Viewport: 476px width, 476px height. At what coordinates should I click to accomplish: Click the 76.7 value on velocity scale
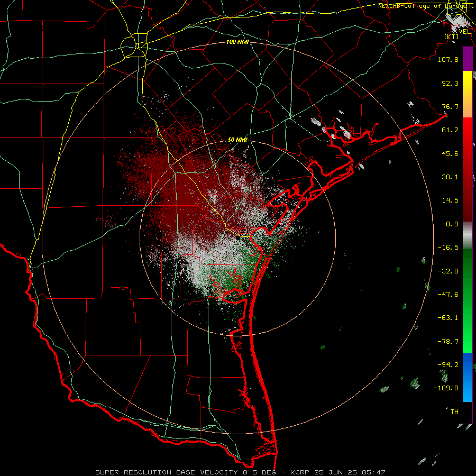(x=450, y=106)
